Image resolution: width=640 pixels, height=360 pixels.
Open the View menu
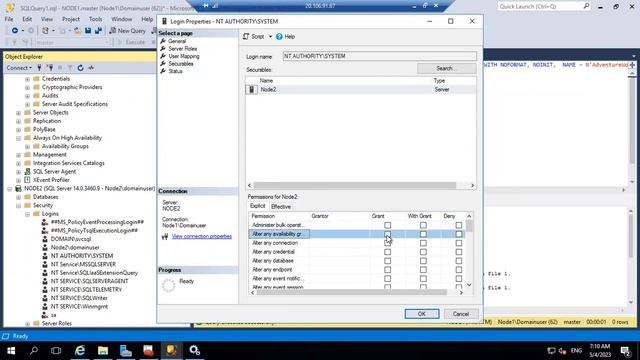47,19
